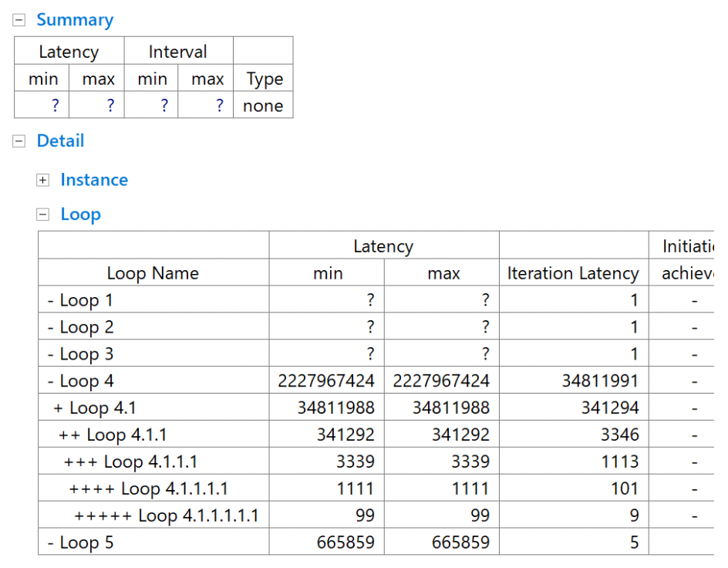Click Loop 4 min latency 2227967424

coord(326,380)
